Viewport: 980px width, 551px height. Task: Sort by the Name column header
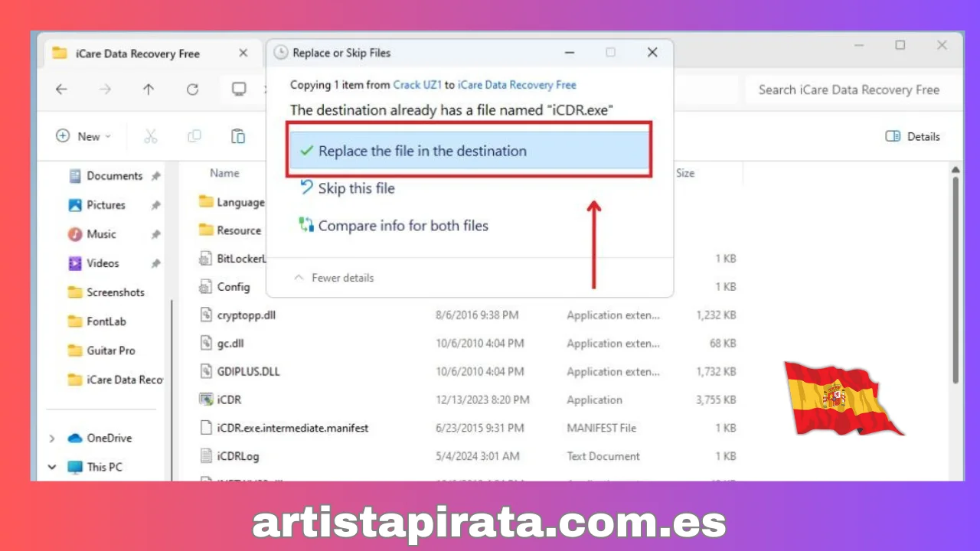click(x=224, y=174)
